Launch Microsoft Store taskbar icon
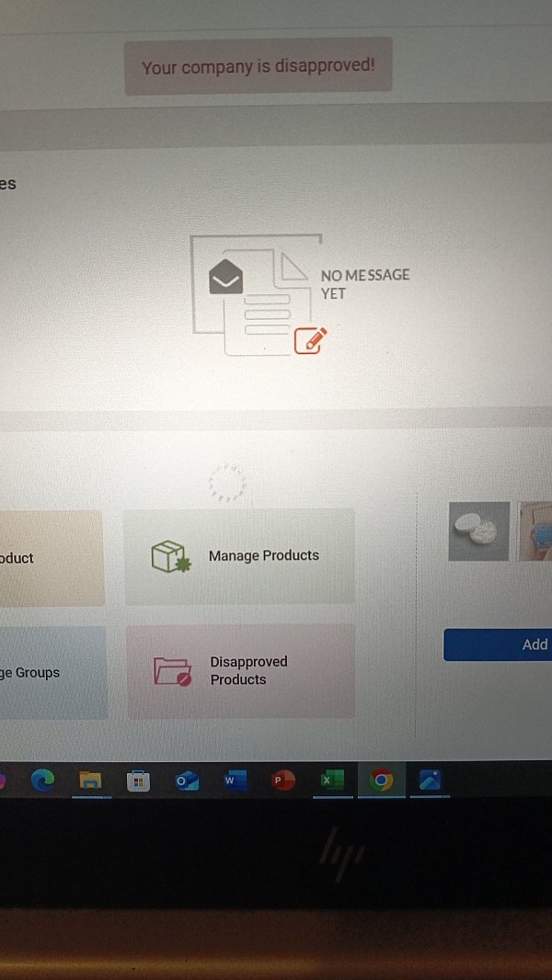 click(138, 781)
